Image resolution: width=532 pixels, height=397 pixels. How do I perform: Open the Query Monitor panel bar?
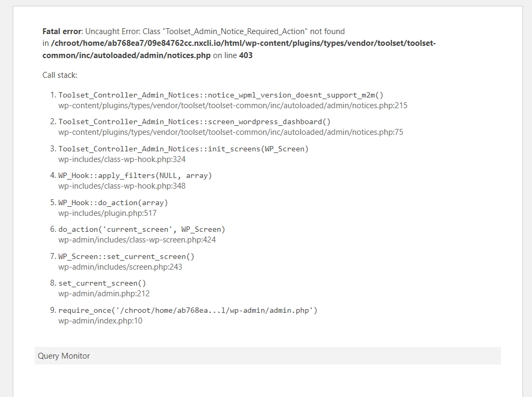coord(268,355)
